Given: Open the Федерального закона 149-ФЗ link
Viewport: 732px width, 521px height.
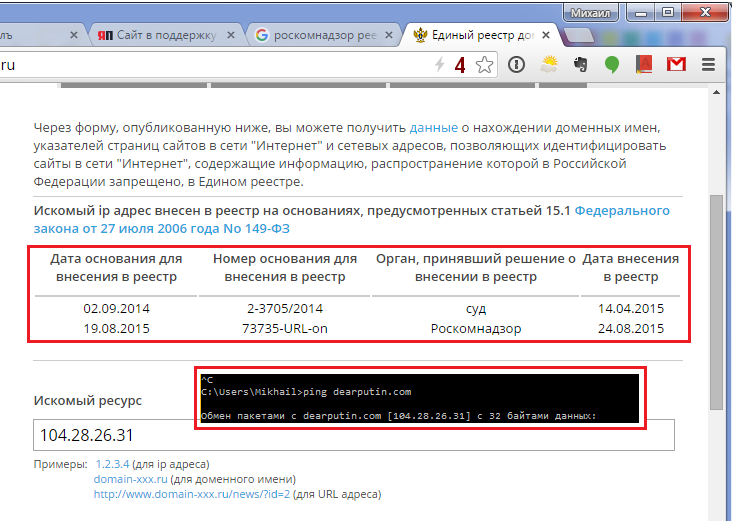Looking at the screenshot, I should click(x=352, y=219).
